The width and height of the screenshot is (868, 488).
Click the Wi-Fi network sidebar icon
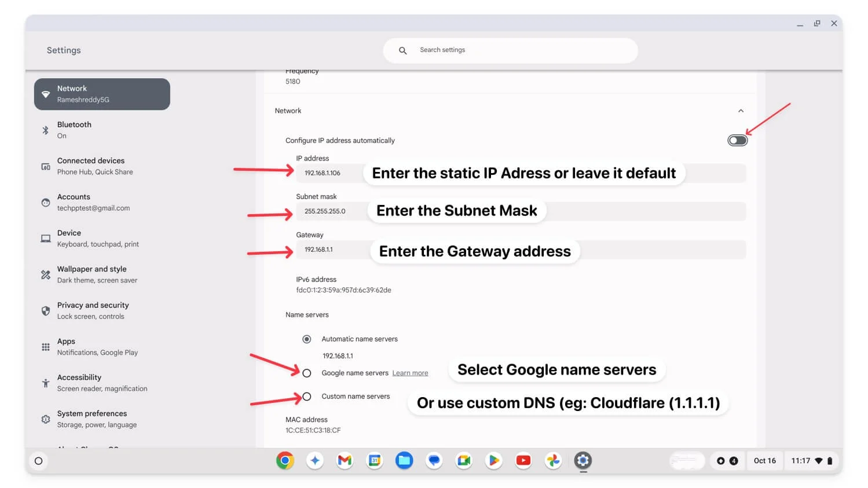pos(46,94)
